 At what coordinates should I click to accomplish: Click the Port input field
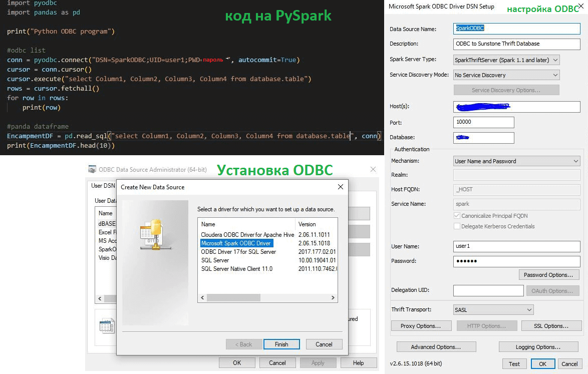484,122
